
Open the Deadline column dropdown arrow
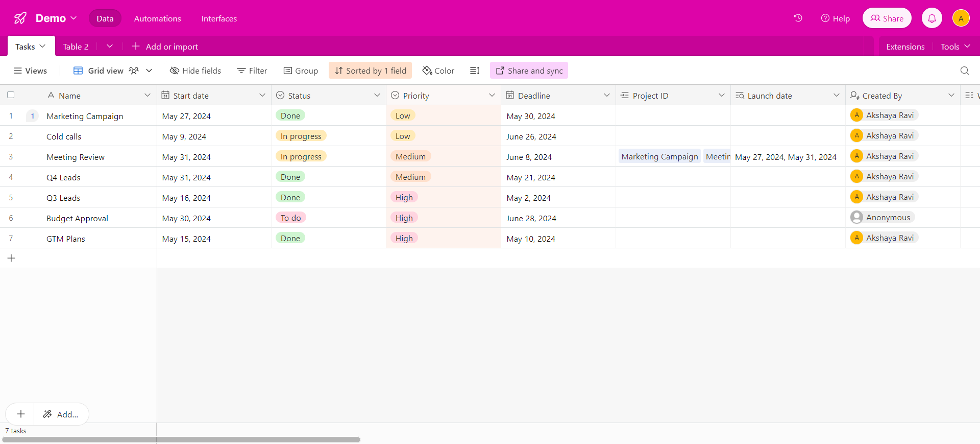(607, 95)
